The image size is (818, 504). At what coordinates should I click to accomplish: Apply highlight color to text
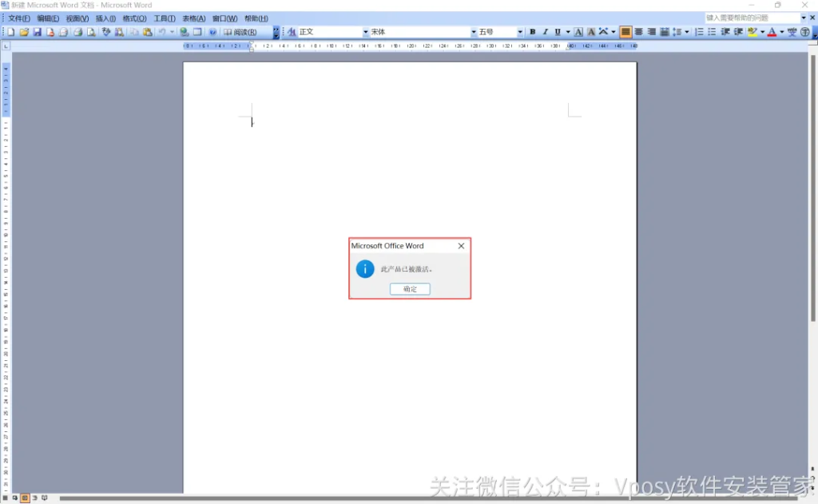point(752,32)
